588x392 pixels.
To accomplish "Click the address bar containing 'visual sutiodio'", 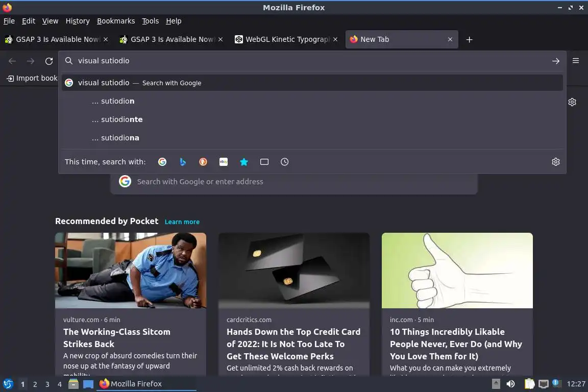I will (311, 61).
